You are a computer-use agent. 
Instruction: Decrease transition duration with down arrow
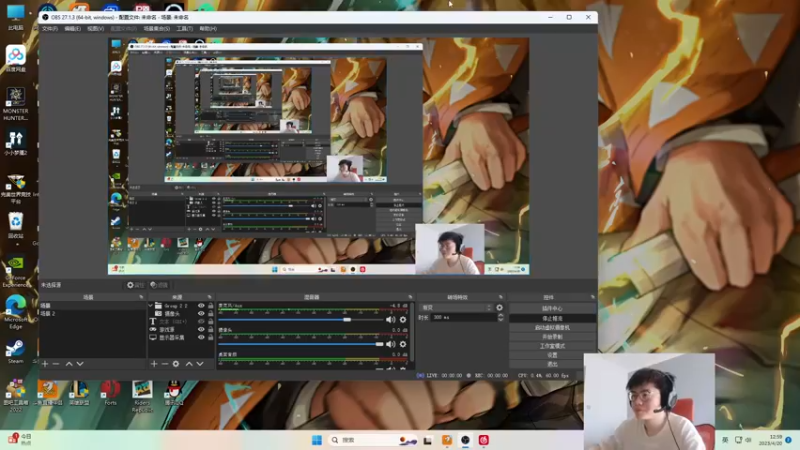[x=501, y=319]
